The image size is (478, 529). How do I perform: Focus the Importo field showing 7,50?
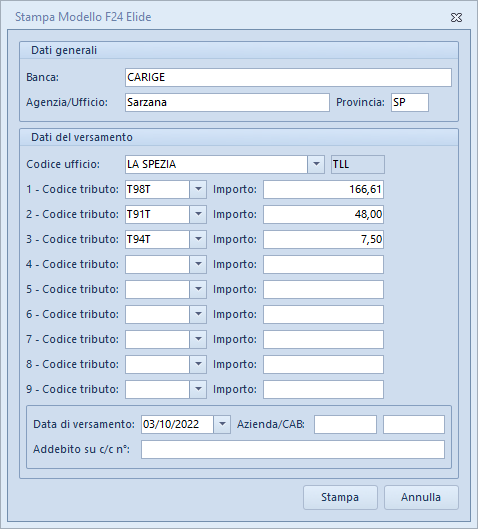tap(323, 239)
